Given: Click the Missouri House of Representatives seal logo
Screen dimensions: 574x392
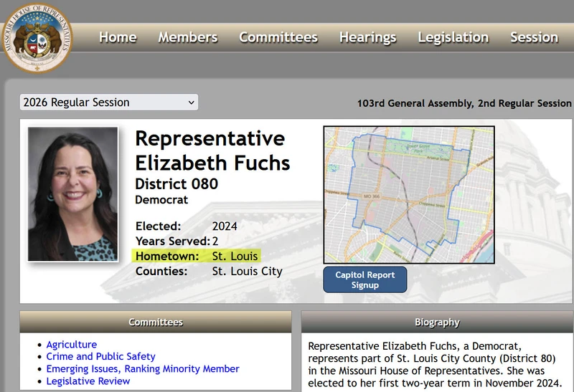Looking at the screenshot, I should click(37, 38).
